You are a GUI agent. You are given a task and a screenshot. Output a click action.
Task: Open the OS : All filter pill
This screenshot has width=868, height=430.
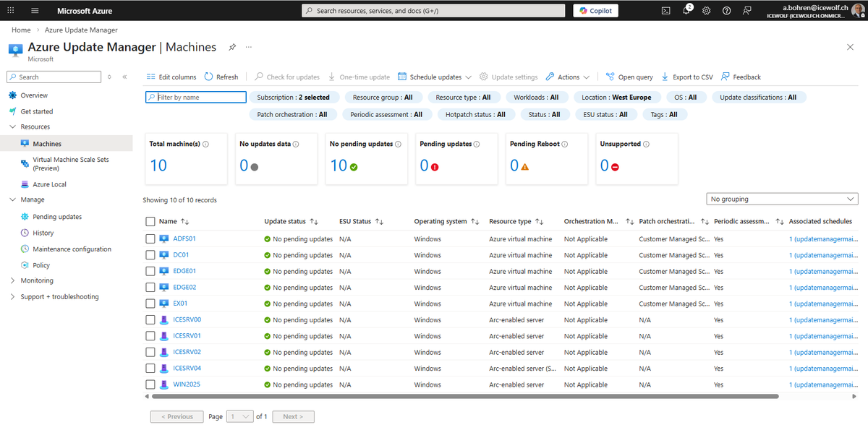click(686, 97)
